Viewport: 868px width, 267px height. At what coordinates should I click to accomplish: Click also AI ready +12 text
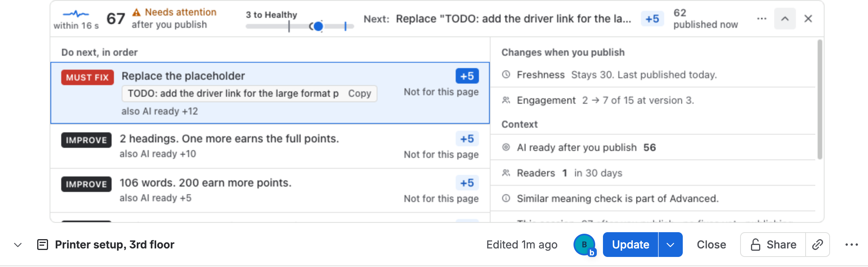[160, 111]
